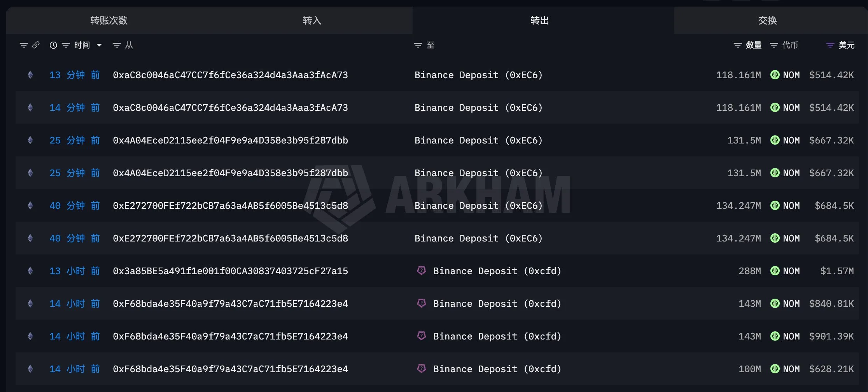The image size is (868, 392).
Task: Click the Arkham icon beside the 288M deposit
Action: [x=422, y=271]
